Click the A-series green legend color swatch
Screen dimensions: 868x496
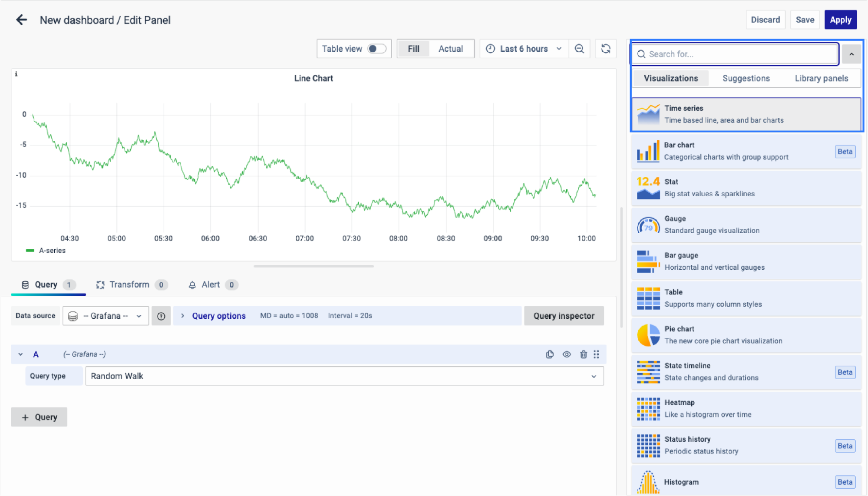click(x=30, y=251)
